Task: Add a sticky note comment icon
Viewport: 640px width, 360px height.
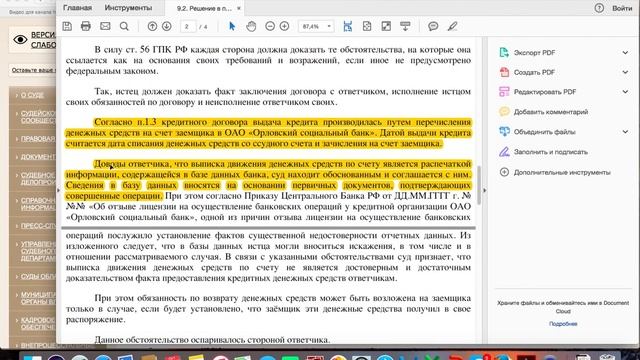Action: (433, 27)
